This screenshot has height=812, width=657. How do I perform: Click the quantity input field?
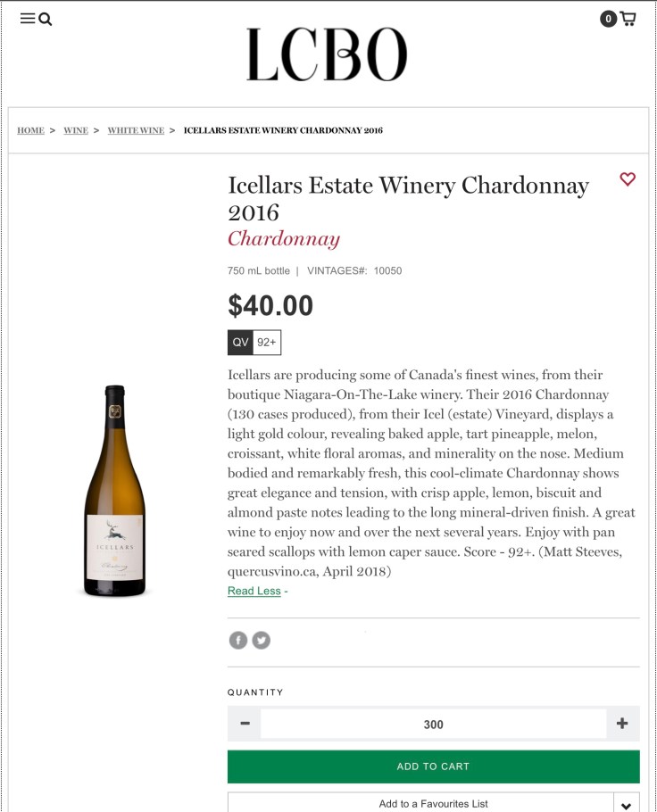pyautogui.click(x=433, y=725)
